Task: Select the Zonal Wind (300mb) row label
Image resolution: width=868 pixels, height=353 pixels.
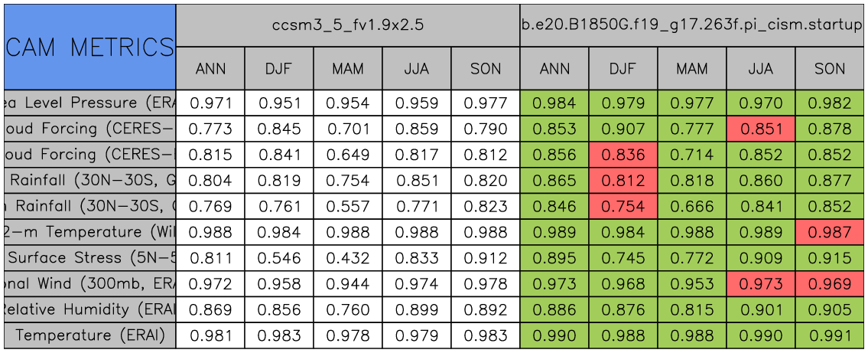Action: point(90,283)
